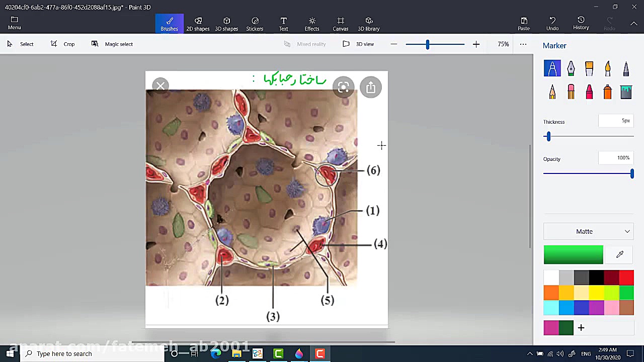This screenshot has height=362, width=644.
Task: Select the Fill bucket tool
Action: pyautogui.click(x=626, y=92)
